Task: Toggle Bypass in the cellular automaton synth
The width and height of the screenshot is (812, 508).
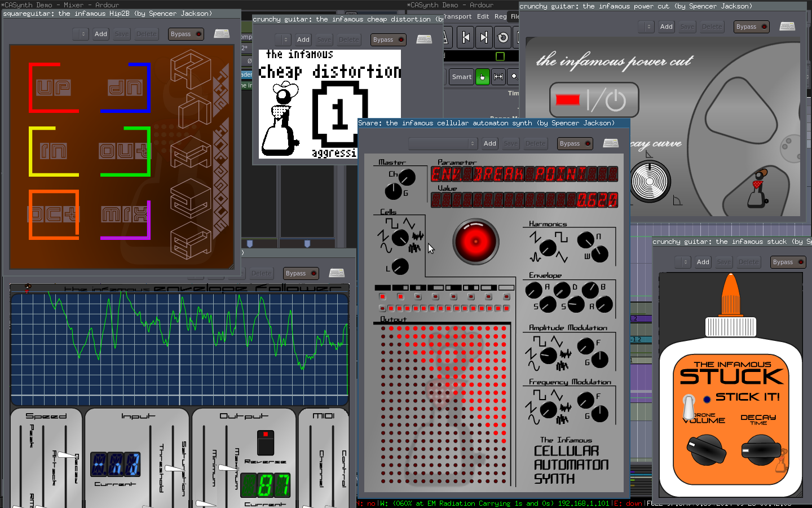Action: [575, 143]
